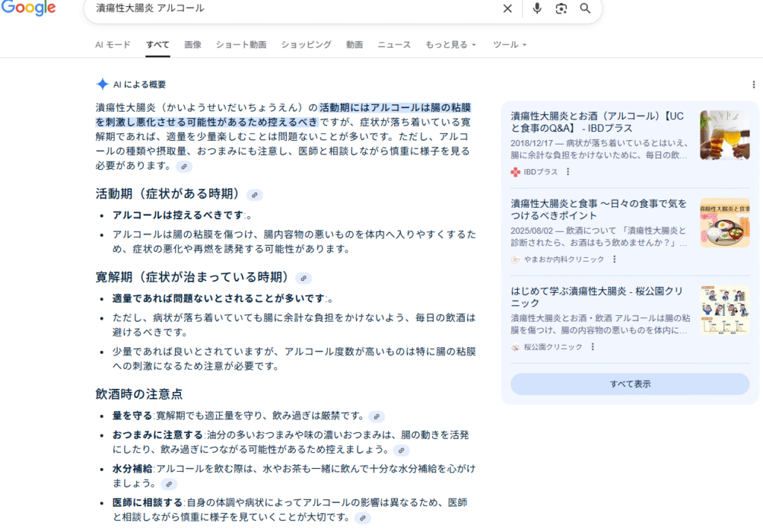Expand the ツール dropdown
The width and height of the screenshot is (763, 532).
(510, 45)
